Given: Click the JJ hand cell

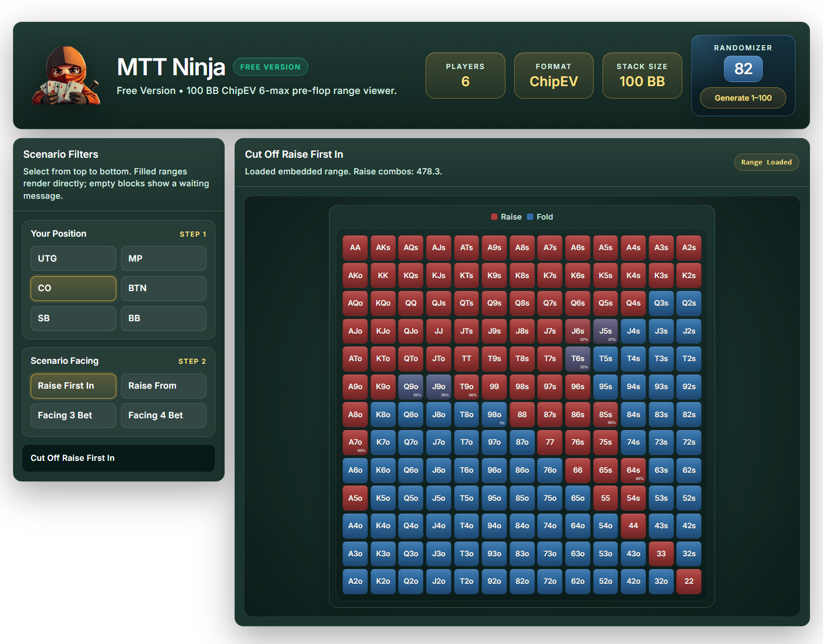Looking at the screenshot, I should click(x=438, y=331).
